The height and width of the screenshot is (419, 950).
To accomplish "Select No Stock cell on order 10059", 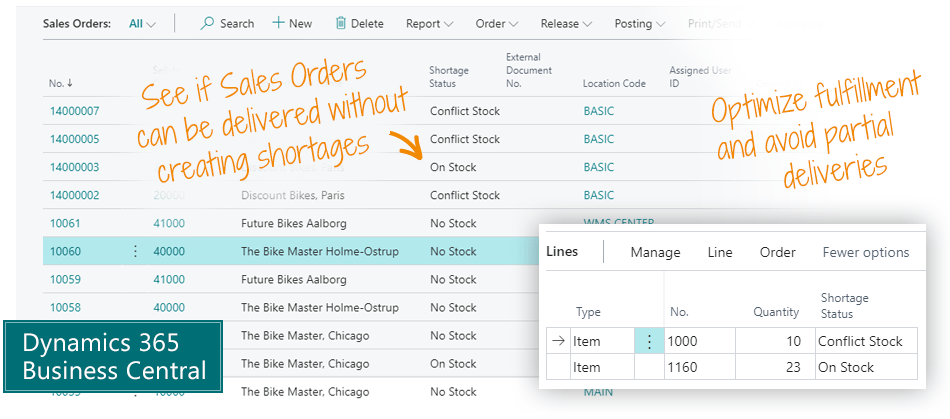I will pos(453,280).
